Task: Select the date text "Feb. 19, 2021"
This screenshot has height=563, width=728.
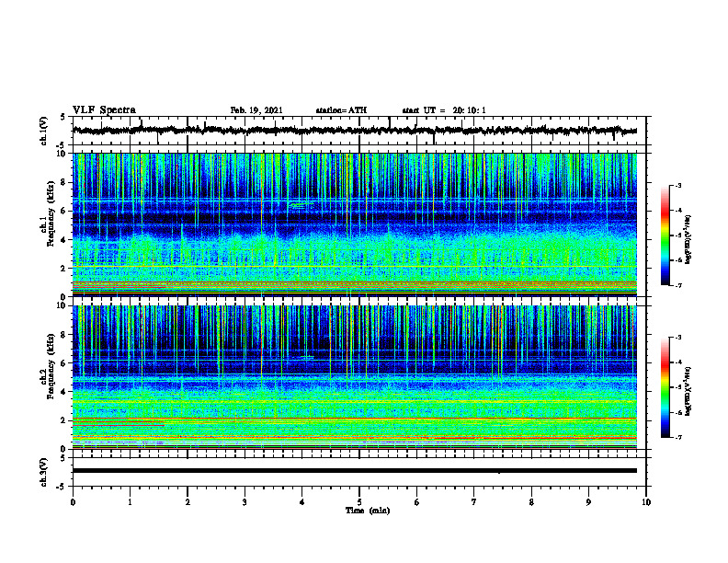Action: 256,110
